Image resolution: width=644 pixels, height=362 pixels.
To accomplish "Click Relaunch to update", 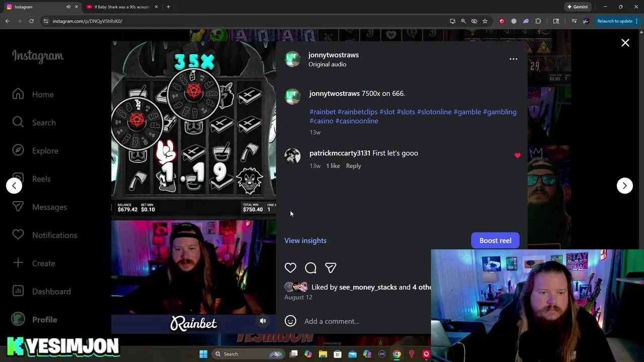I will [615, 21].
